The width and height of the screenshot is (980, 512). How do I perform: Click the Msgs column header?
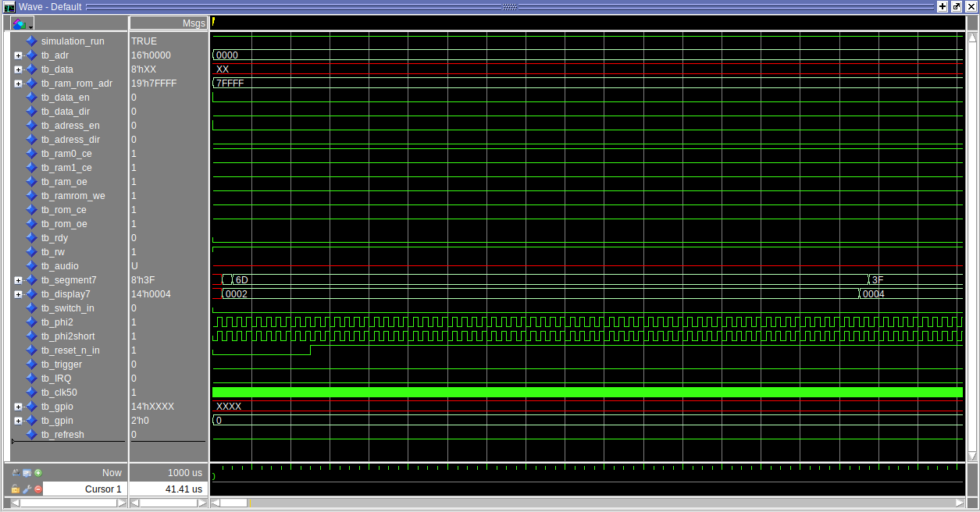pos(169,23)
